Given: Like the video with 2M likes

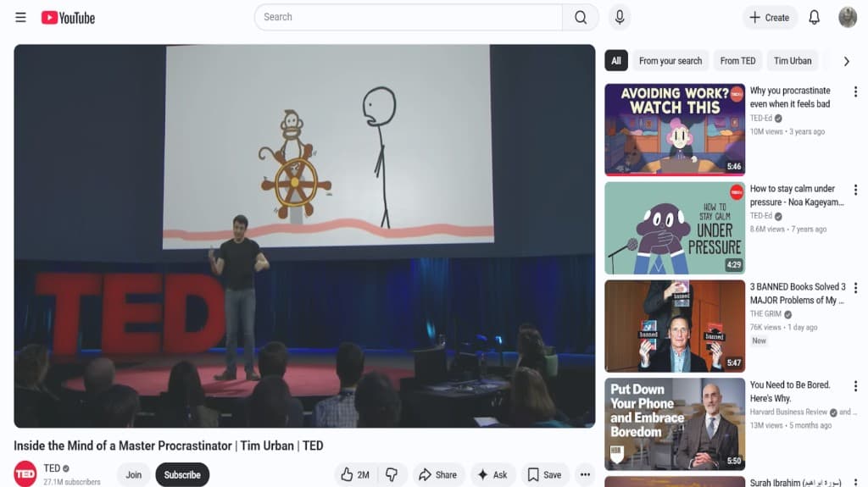Looking at the screenshot, I should pos(356,474).
